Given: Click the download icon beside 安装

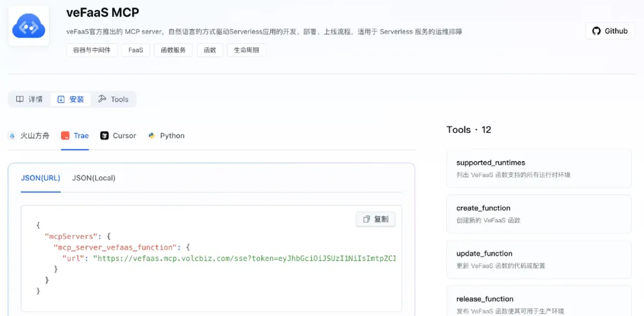Looking at the screenshot, I should pos(61,99).
